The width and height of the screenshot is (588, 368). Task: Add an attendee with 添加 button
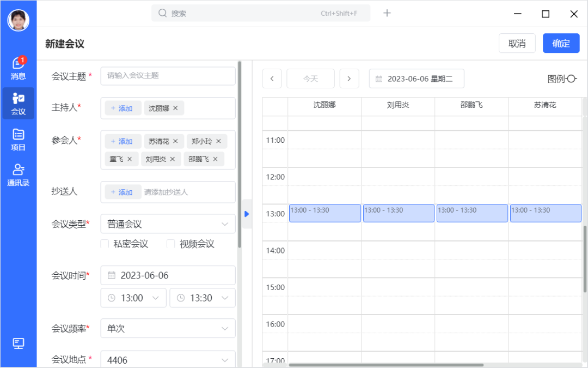(123, 141)
